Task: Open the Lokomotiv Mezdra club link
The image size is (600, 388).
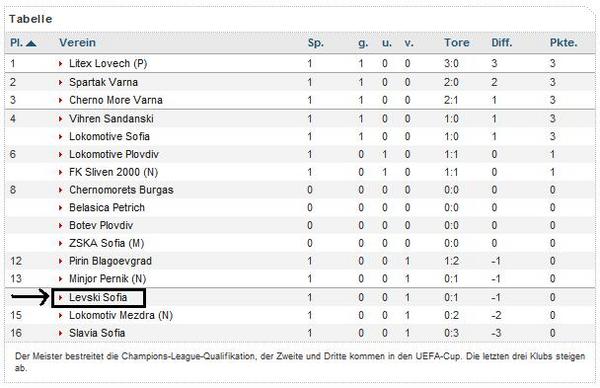Action: click(121, 315)
